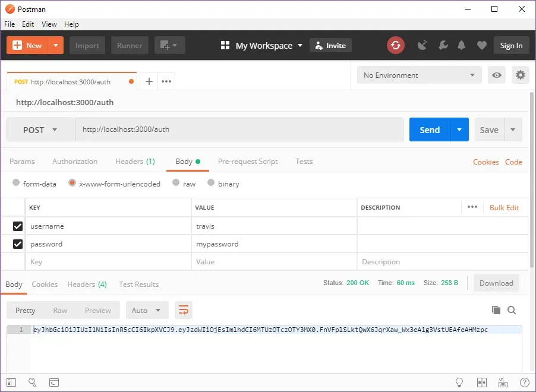Switch to the Headers request tab
Screen dimensions: 536x392
click(135, 161)
